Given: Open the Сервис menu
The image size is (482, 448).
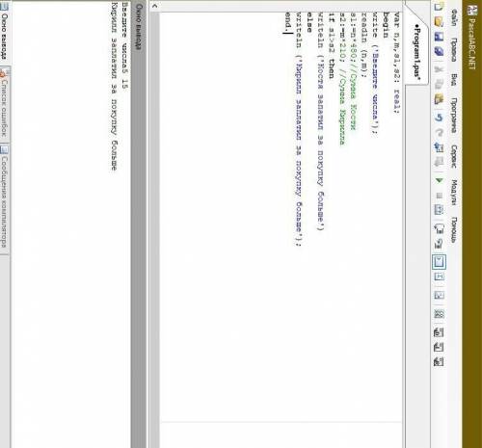Looking at the screenshot, I should coord(453,156).
